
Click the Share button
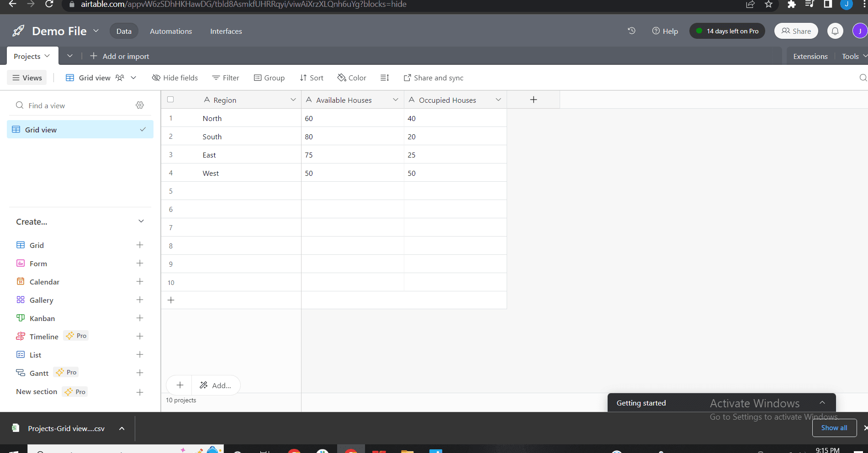point(796,31)
